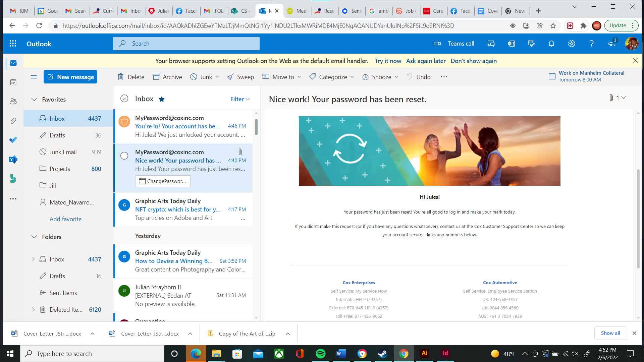644x362 pixels.
Task: Open People contacts in left sidebar
Action: pyautogui.click(x=13, y=101)
